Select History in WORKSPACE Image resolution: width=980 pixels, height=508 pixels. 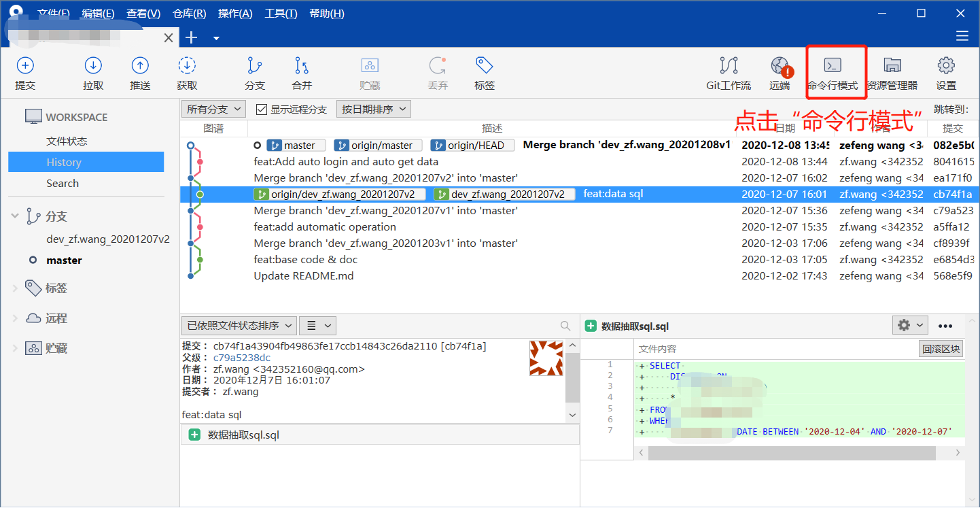pos(86,162)
